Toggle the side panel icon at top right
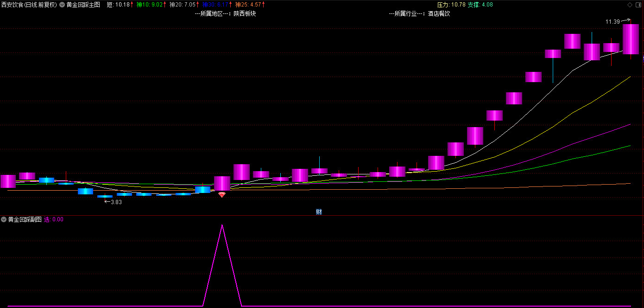644x308 pixels. click(x=638, y=5)
